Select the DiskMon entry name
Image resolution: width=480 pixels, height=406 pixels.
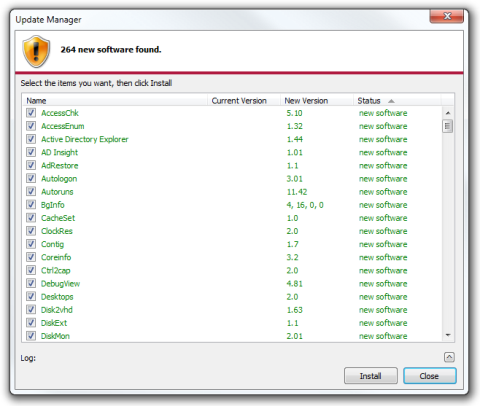(x=55, y=336)
